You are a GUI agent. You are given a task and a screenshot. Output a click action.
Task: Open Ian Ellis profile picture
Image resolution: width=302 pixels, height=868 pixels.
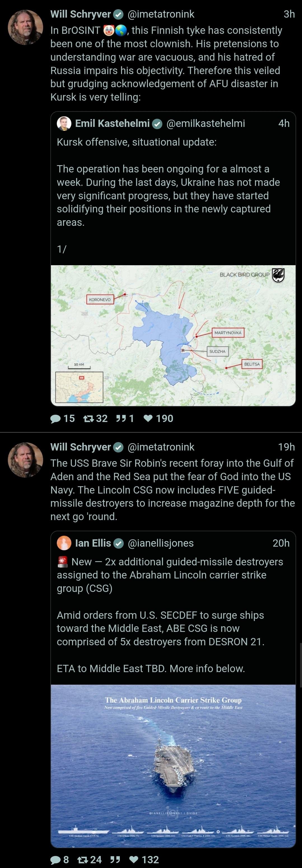click(64, 543)
